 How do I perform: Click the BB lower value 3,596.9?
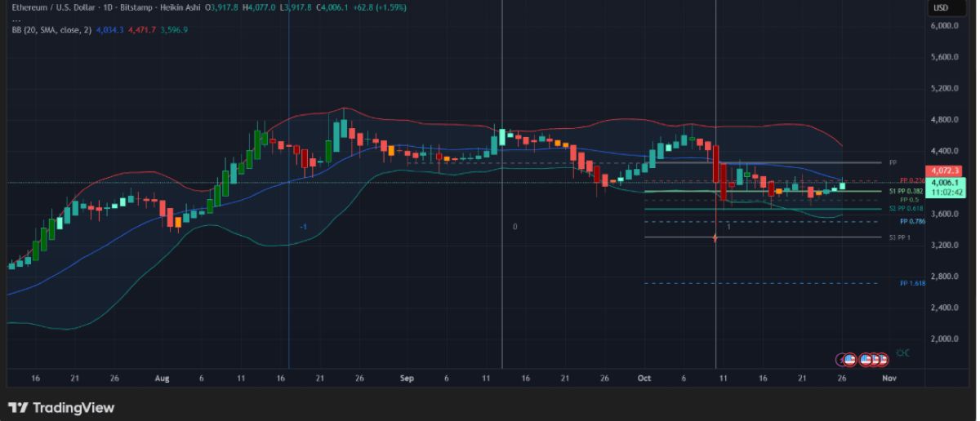click(x=174, y=30)
